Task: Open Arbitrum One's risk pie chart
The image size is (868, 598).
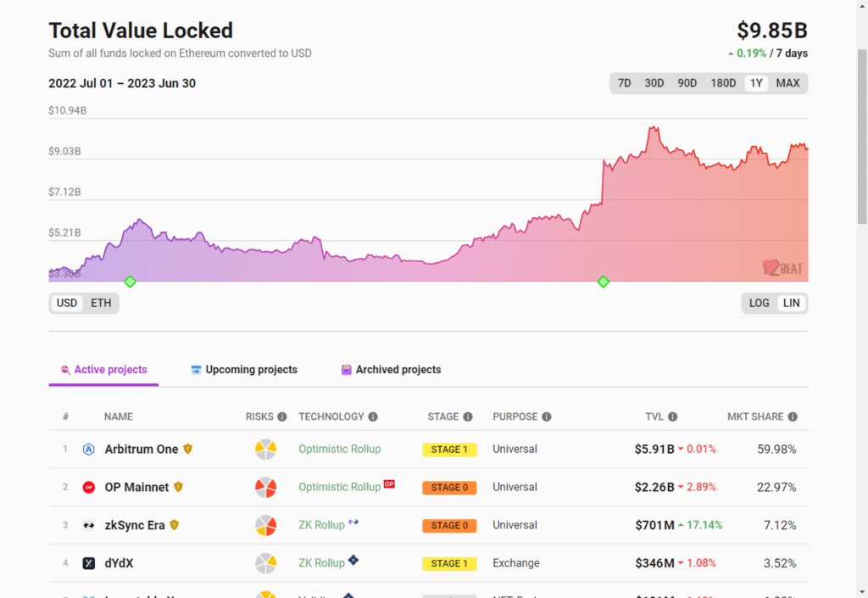Action: click(x=265, y=449)
